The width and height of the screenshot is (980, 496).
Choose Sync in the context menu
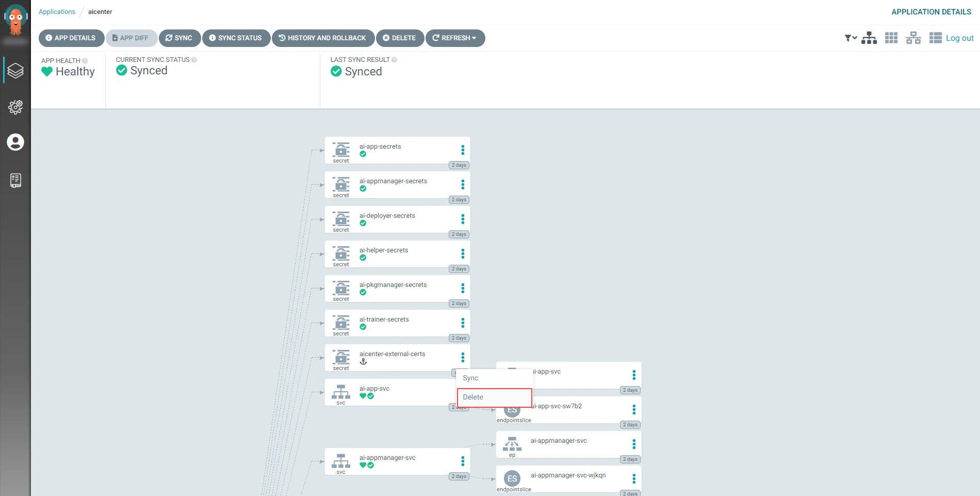click(494, 378)
